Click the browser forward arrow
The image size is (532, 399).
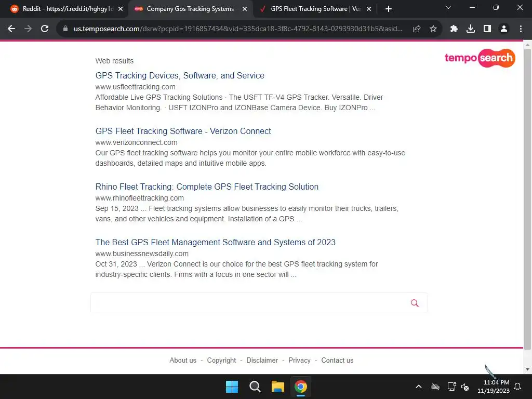(x=28, y=29)
